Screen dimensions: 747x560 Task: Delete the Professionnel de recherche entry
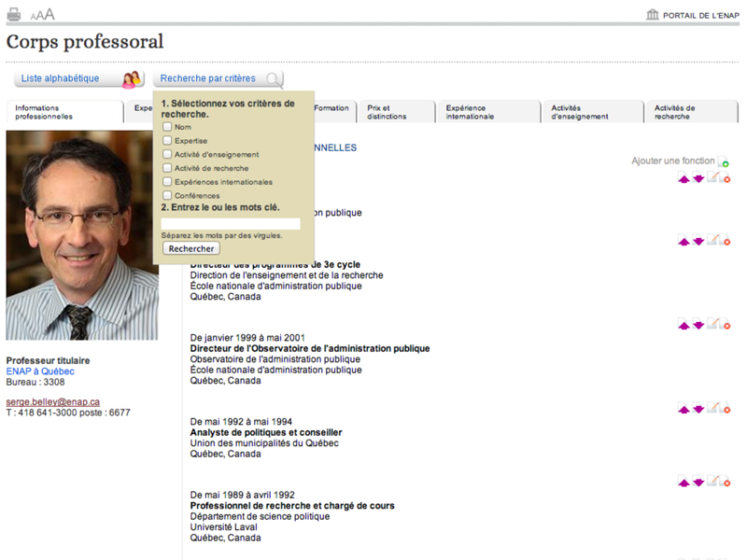click(x=725, y=482)
